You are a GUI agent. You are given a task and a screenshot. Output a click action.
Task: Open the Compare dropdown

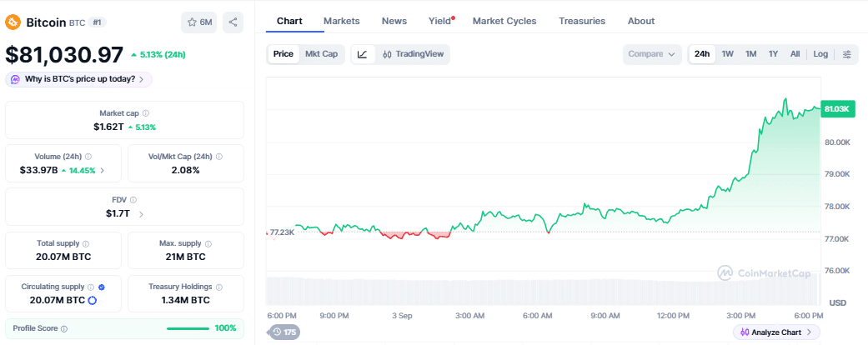tap(651, 54)
